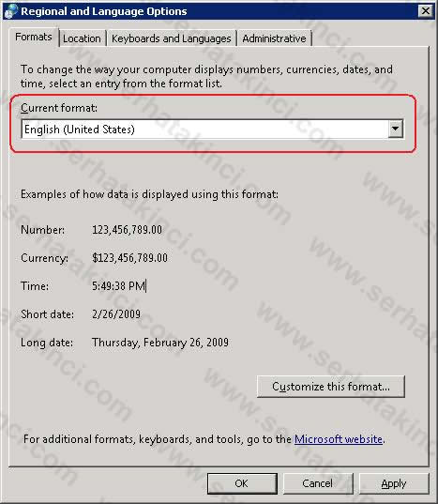The width and height of the screenshot is (438, 504).
Task: Close the Regional and Language Options dialog
Action: (x=426, y=11)
